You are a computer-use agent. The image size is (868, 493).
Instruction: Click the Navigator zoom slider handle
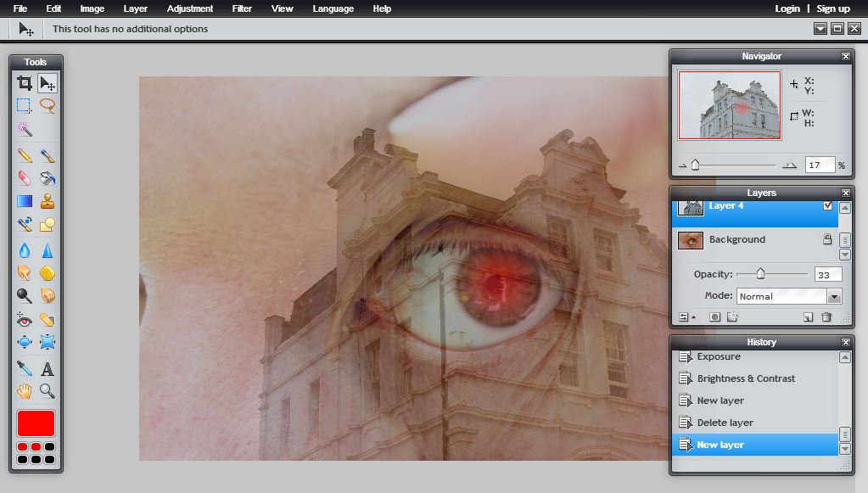point(695,165)
